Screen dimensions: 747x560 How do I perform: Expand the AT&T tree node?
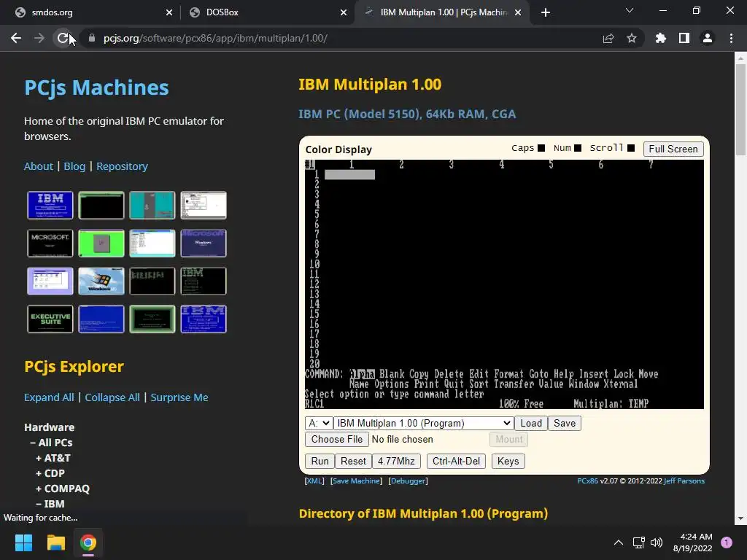coord(53,458)
